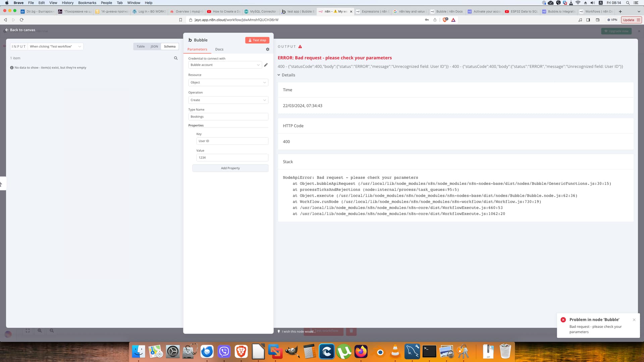Open the Window menu
The width and height of the screenshot is (644, 362).
pos(133,3)
